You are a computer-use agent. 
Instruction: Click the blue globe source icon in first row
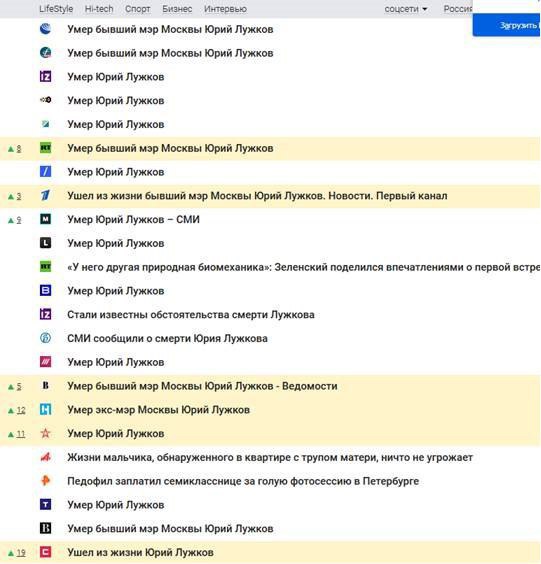coord(45,29)
